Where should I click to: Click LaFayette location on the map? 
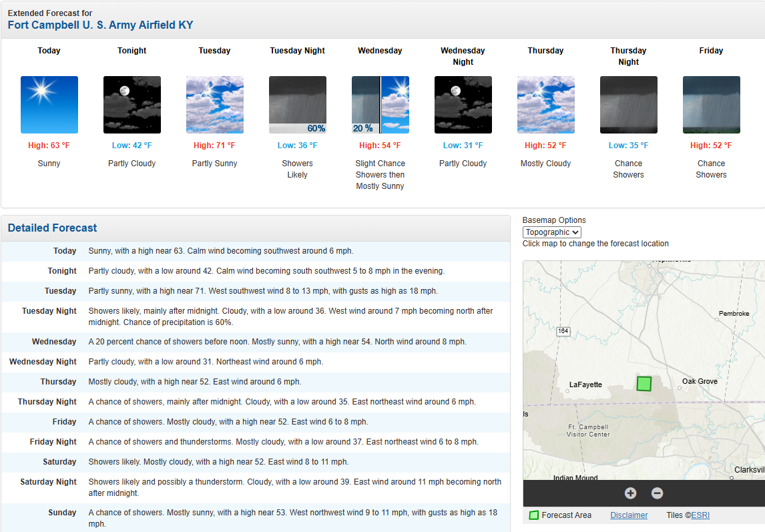[x=585, y=384]
